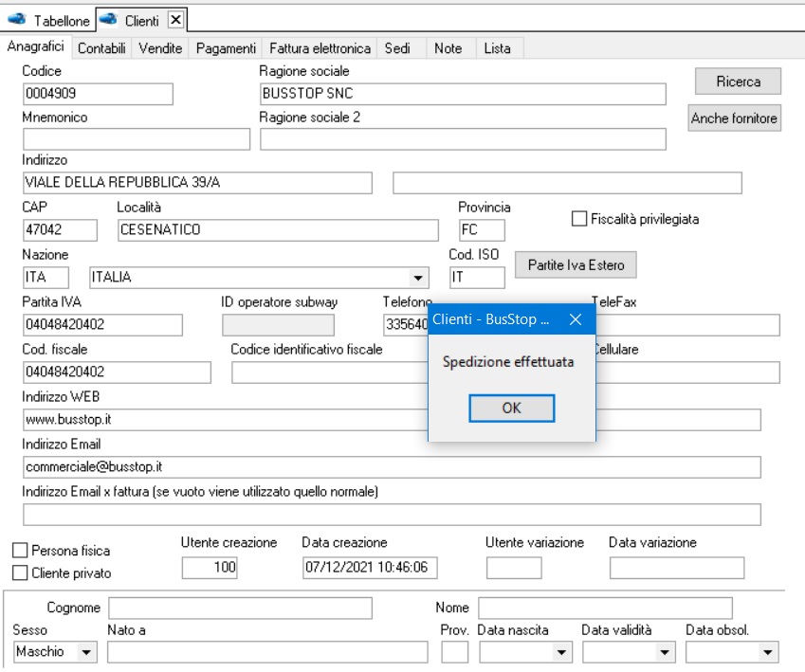Image resolution: width=805 pixels, height=672 pixels.
Task: Click the Cellulare field
Action: point(688,372)
